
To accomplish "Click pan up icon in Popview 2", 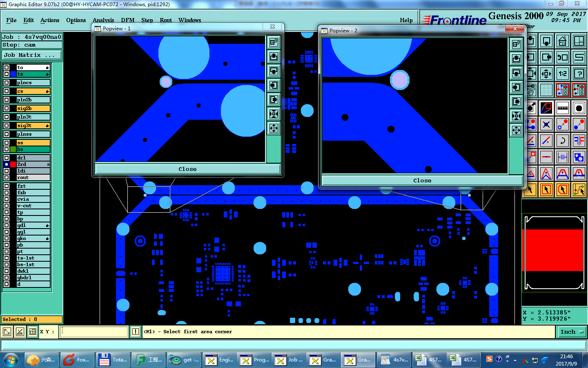I will [517, 58].
